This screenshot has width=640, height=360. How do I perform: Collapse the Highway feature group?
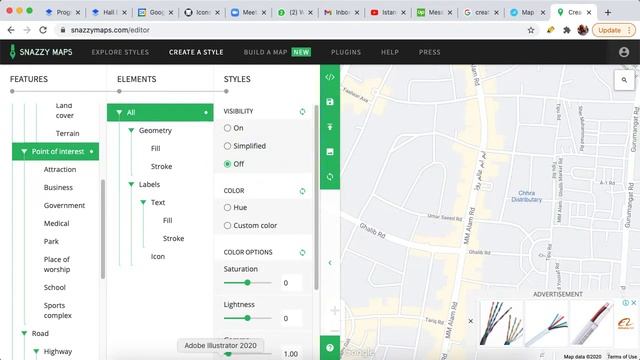point(36,351)
